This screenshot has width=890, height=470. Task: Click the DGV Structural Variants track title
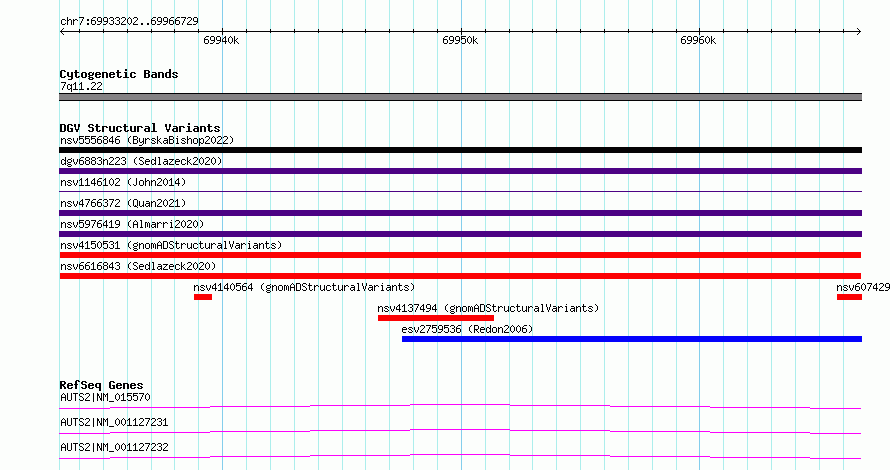click(140, 128)
